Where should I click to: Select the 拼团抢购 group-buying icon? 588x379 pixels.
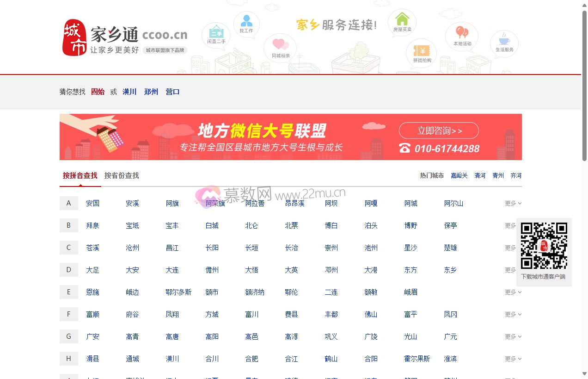421,53
